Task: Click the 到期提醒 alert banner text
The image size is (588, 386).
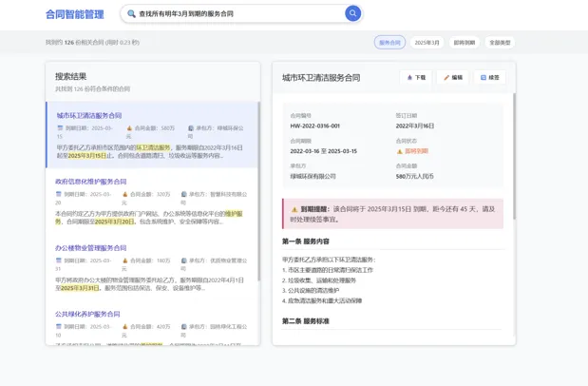Action: pyautogui.click(x=392, y=214)
